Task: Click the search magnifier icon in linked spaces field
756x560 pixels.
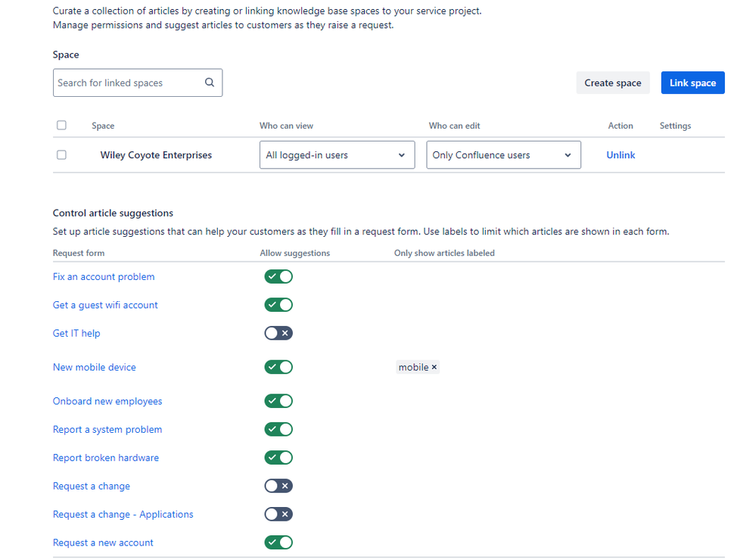Action: point(210,83)
